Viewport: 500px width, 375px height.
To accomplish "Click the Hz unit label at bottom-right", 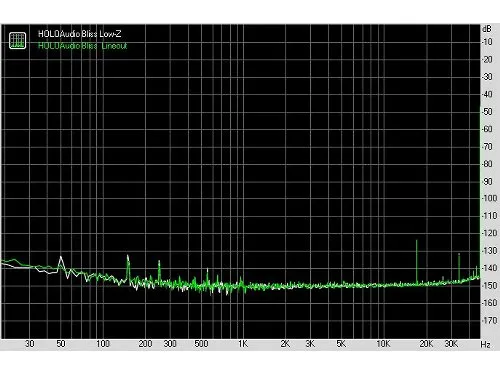I will point(485,344).
